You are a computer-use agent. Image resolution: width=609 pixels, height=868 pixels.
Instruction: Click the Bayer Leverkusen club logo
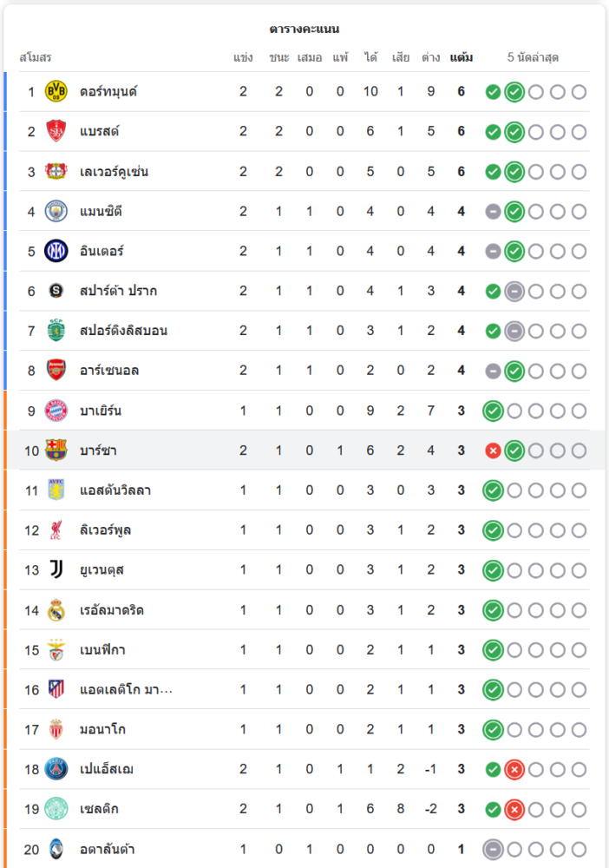pos(56,171)
